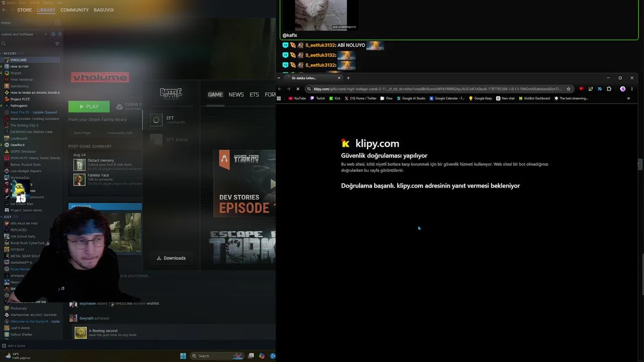Select Warhammer 40,000: Darktide game
Viewport: 644px width, 362px height.
[34, 315]
